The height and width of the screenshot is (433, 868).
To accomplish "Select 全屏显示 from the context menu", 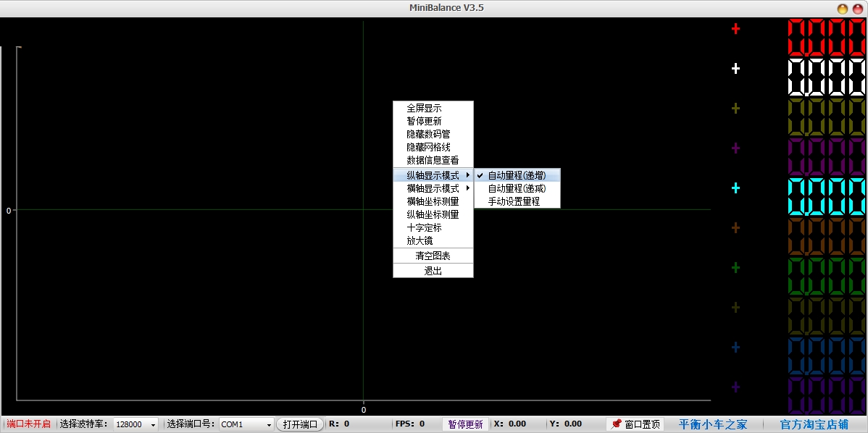I will [x=433, y=109].
